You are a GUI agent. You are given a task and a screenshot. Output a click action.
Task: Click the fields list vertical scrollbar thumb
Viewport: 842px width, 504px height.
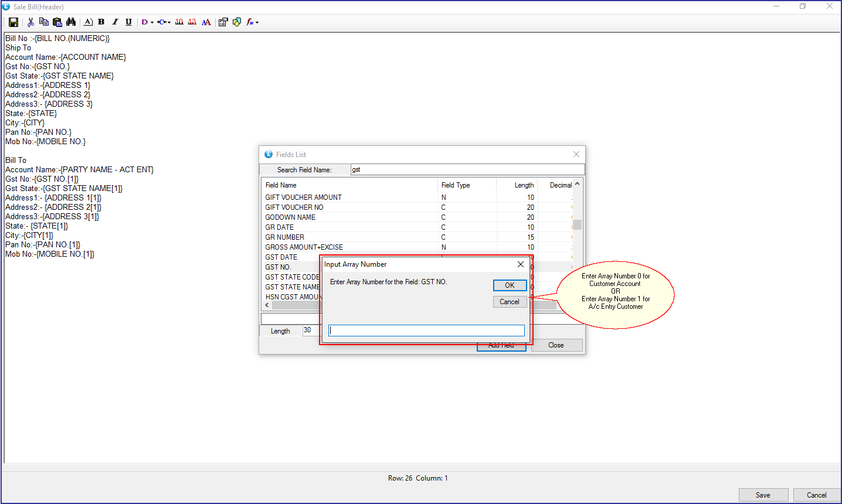(578, 225)
